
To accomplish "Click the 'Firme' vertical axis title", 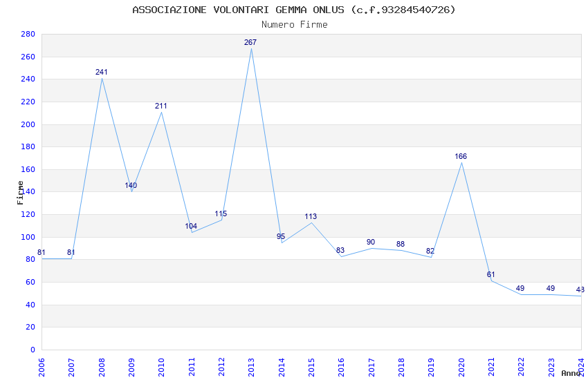I will pos(20,193).
